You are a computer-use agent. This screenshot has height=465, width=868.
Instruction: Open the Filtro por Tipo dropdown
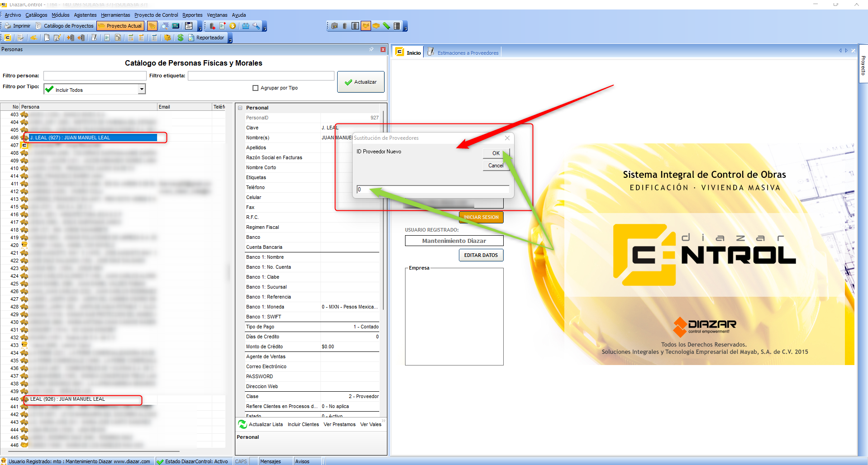[x=142, y=89]
